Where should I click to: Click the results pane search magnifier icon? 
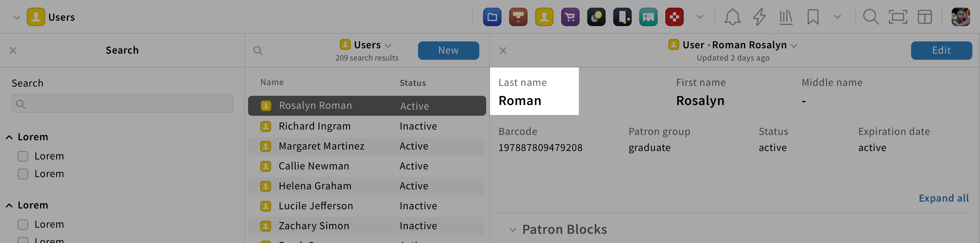tap(258, 50)
